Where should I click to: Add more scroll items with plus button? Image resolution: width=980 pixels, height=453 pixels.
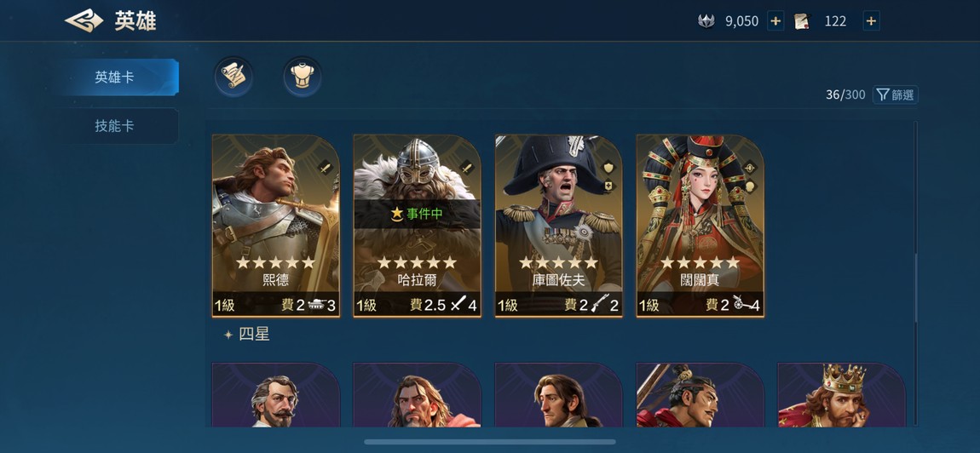coord(871,21)
